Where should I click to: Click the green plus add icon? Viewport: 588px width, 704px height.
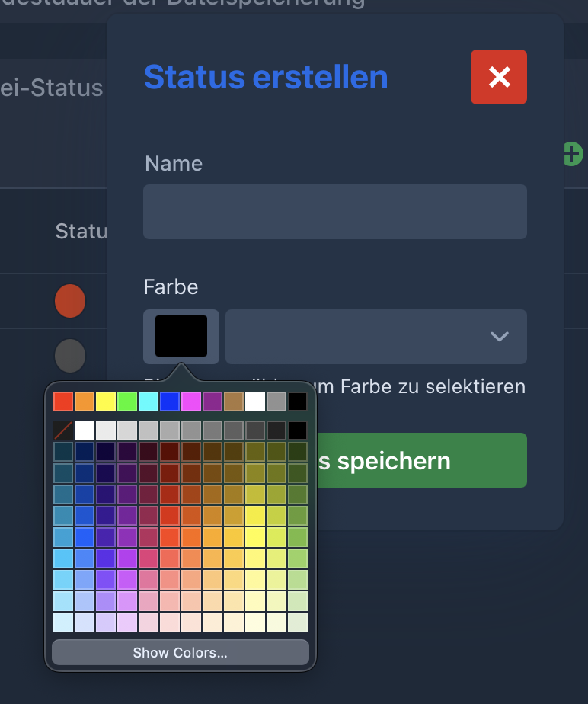tap(572, 154)
